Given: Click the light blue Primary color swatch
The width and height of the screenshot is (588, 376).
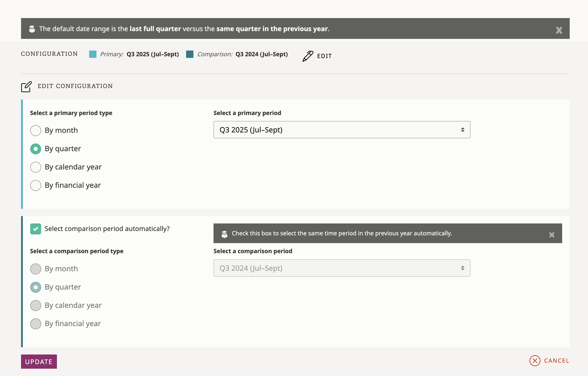Looking at the screenshot, I should click(x=93, y=54).
